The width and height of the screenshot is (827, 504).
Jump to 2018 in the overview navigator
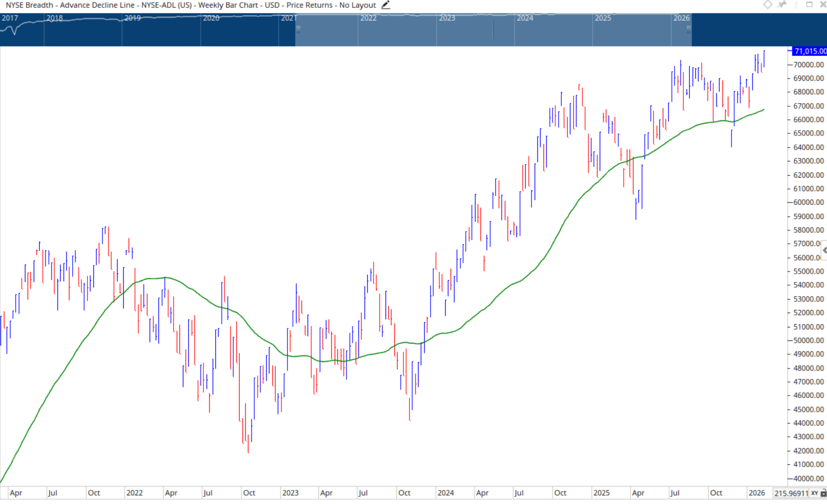(x=54, y=18)
